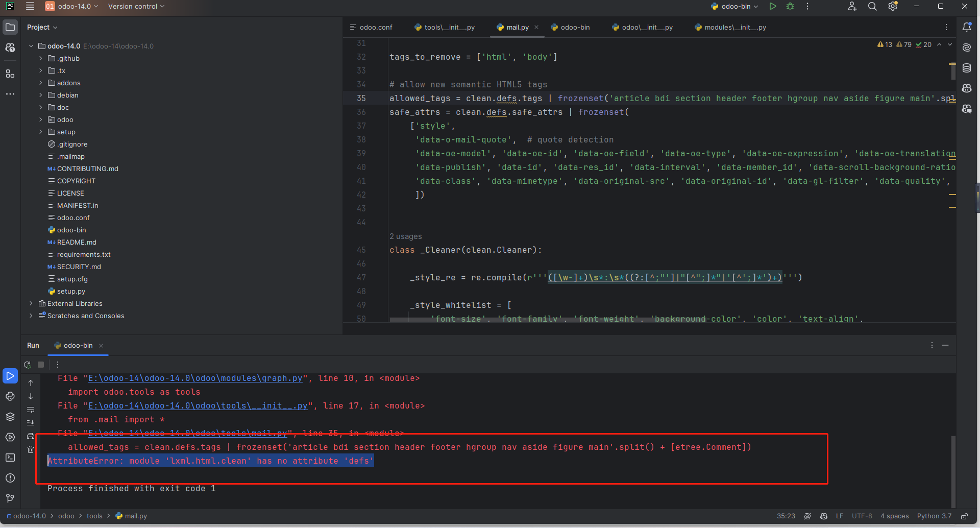Run odoo-bin with the green play icon

click(773, 6)
